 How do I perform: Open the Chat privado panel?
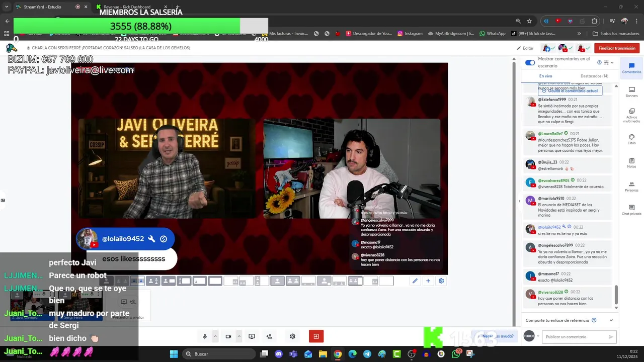click(631, 210)
